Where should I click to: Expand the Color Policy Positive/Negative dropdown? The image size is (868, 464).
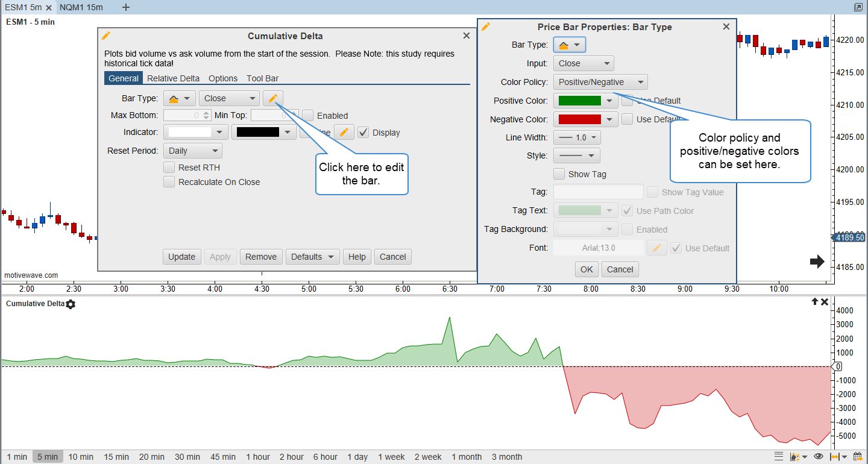click(600, 82)
